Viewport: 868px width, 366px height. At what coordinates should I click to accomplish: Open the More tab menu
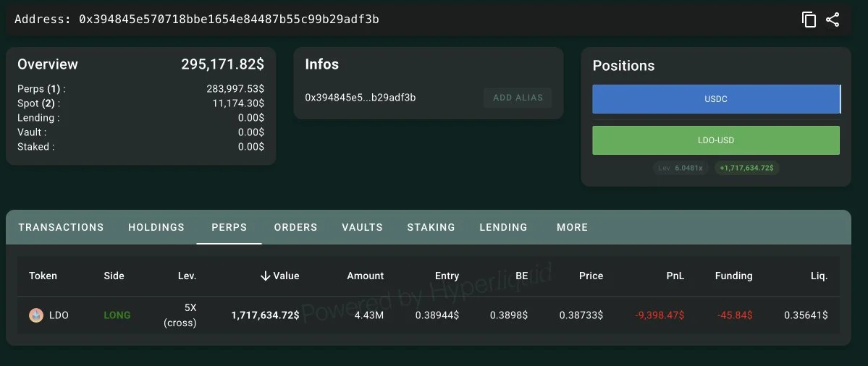click(573, 227)
